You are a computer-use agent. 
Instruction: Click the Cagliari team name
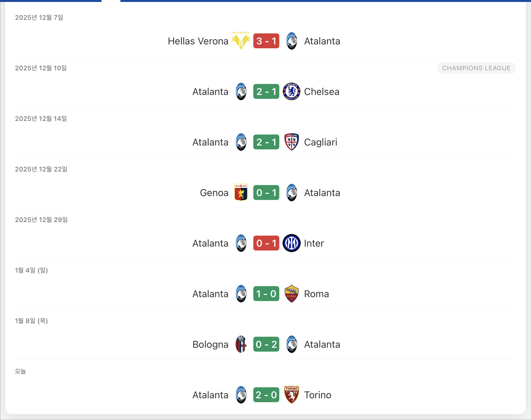point(320,142)
